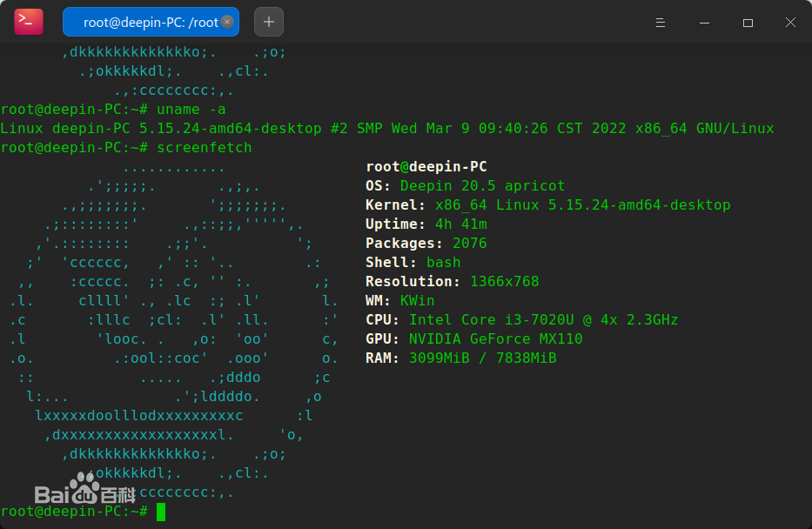
Task: Click the CPU line with Intel Core i3-7020U
Action: (521, 320)
